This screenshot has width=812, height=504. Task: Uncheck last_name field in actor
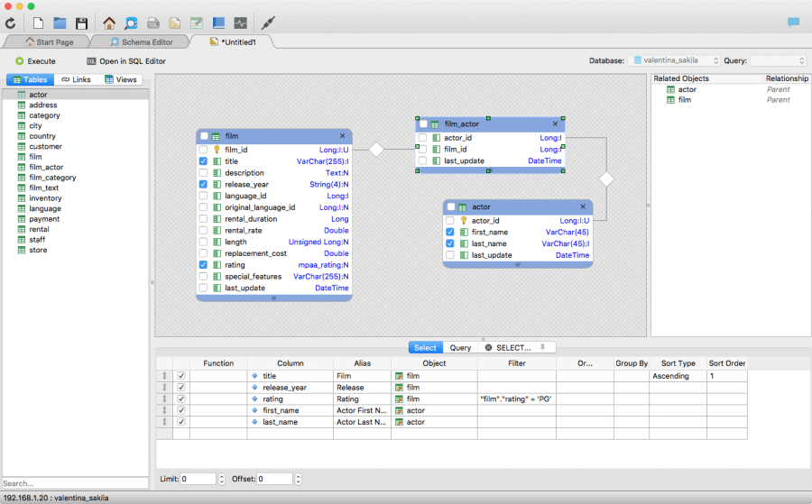click(x=450, y=243)
